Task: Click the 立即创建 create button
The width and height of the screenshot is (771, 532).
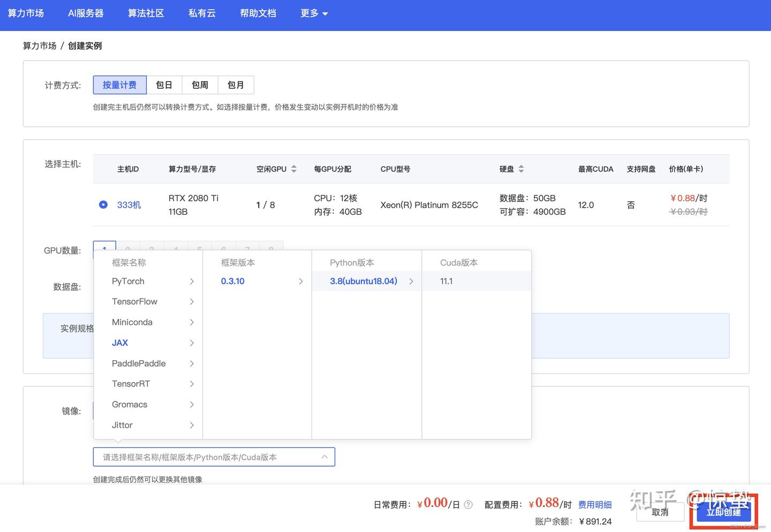Action: (724, 512)
